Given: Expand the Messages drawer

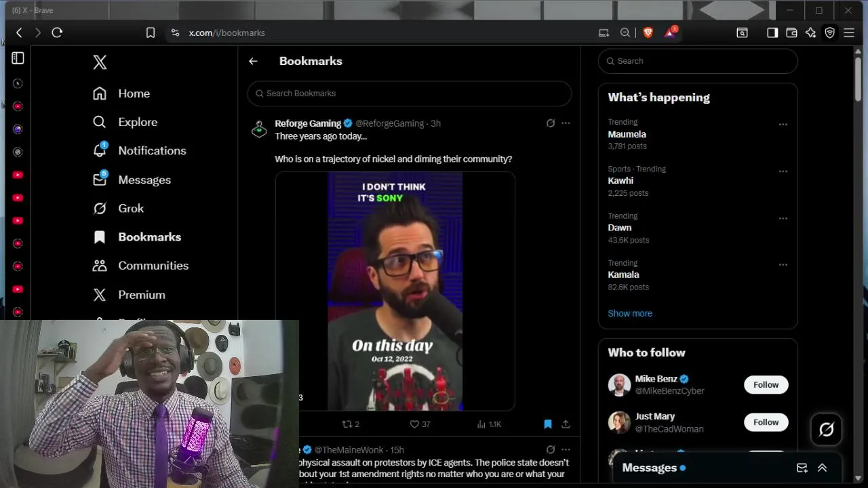Looking at the screenshot, I should tap(822, 468).
